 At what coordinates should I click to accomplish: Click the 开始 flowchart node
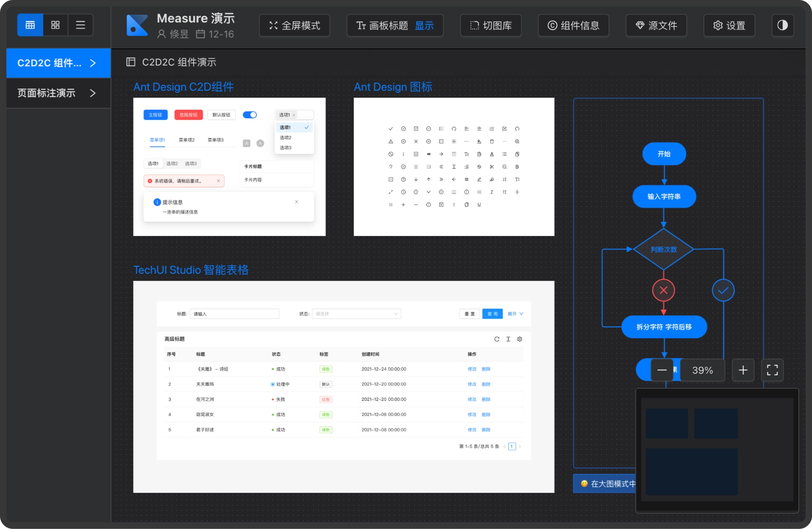click(664, 154)
